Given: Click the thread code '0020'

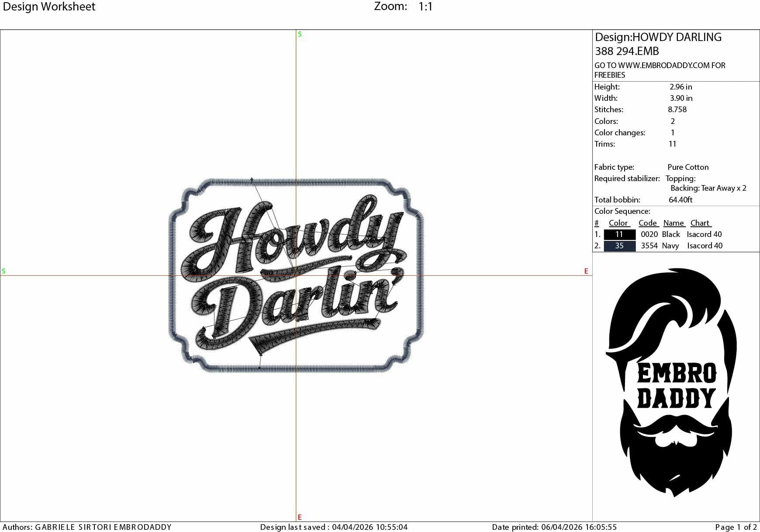Looking at the screenshot, I should click(x=649, y=234).
